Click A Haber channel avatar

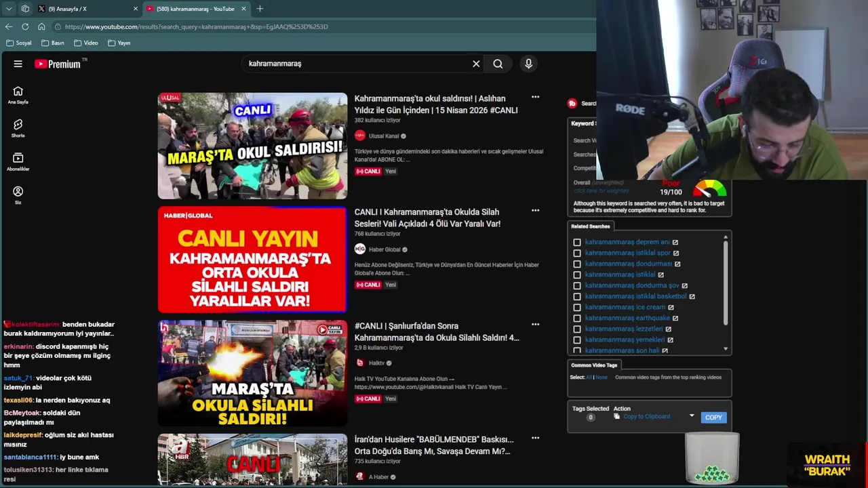[360, 476]
